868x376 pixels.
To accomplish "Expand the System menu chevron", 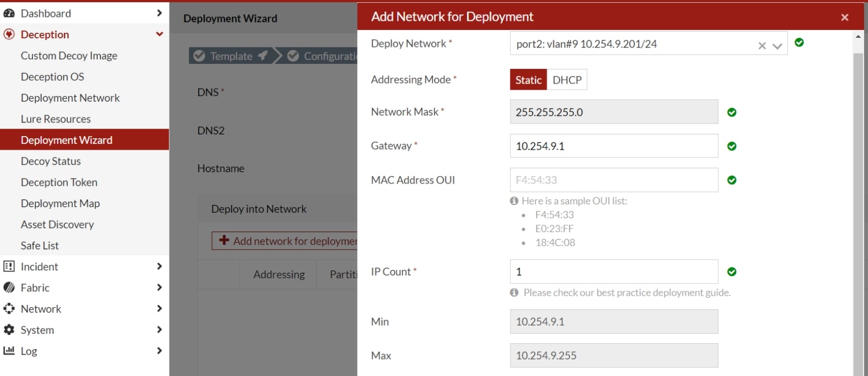I will point(159,330).
